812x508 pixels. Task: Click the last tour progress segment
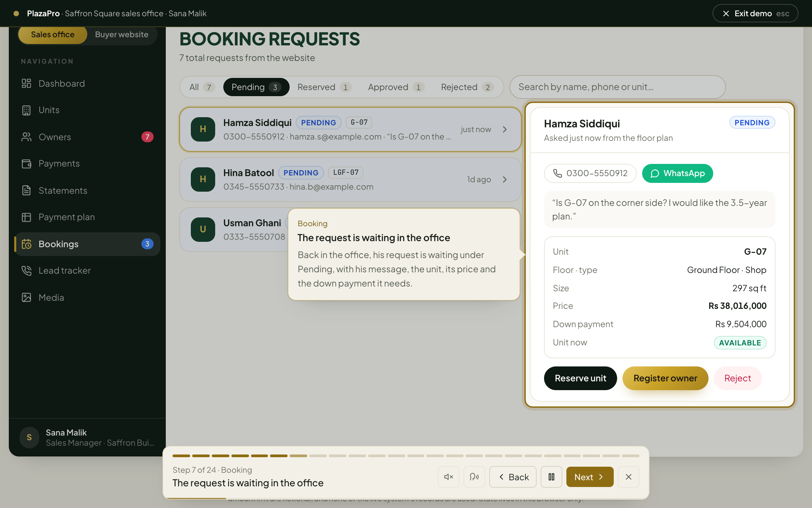pyautogui.click(x=631, y=456)
